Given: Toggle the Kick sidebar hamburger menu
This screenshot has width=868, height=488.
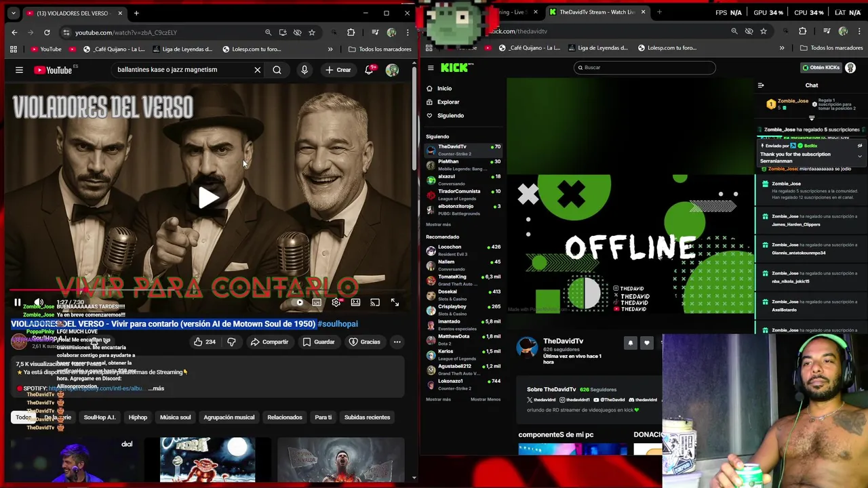Looking at the screenshot, I should tap(431, 68).
